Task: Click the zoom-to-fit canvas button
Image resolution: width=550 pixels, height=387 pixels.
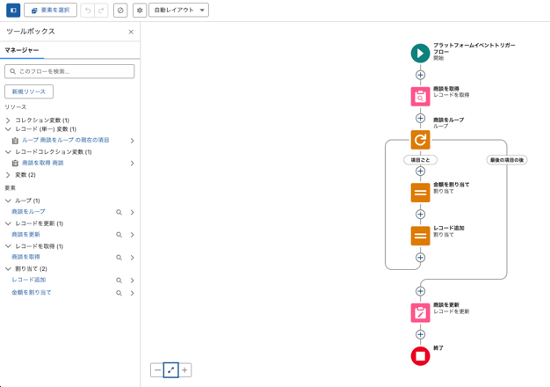Action: point(171,370)
